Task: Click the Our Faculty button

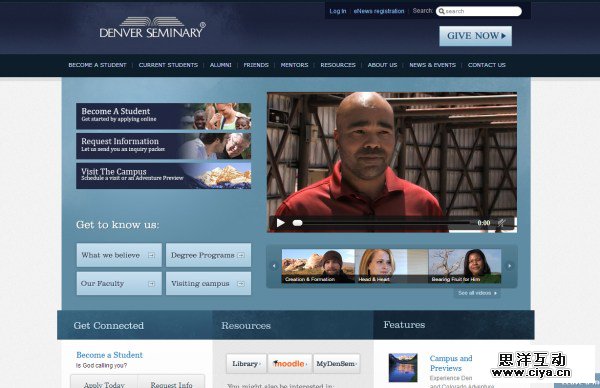Action: 119,284
